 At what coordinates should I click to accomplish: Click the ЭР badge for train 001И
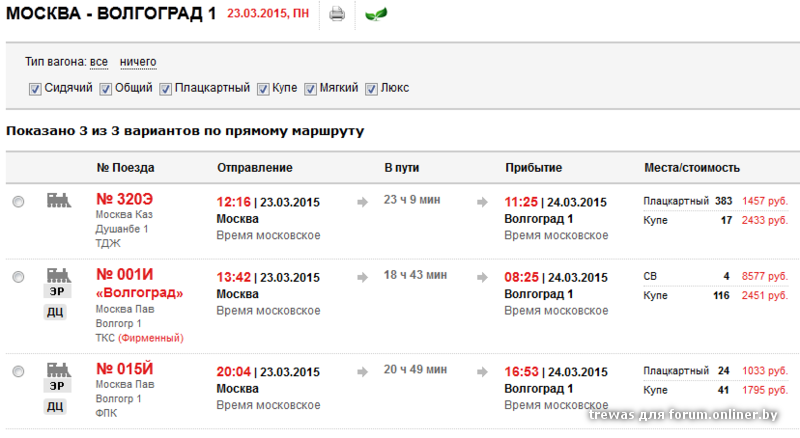pyautogui.click(x=59, y=291)
